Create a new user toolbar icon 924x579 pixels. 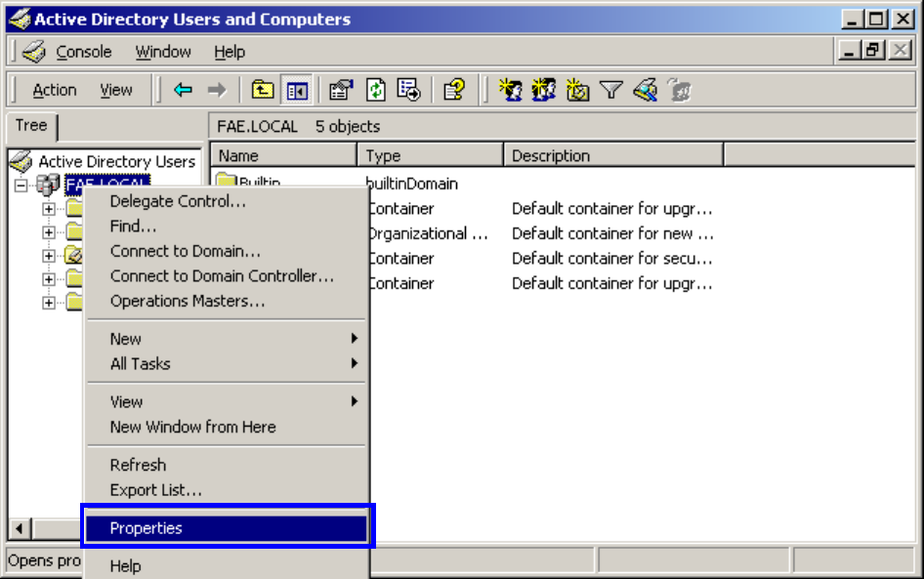point(510,90)
